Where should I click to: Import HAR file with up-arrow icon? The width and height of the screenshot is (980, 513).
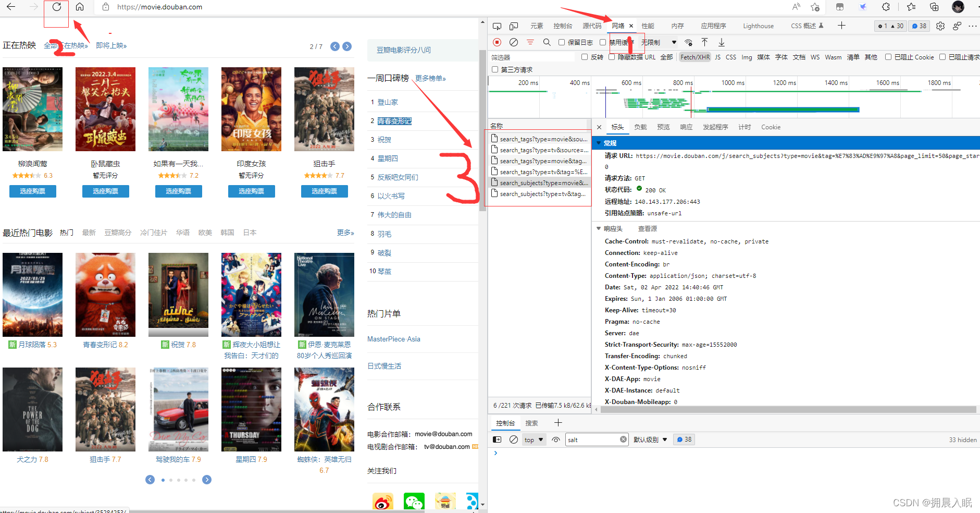704,42
